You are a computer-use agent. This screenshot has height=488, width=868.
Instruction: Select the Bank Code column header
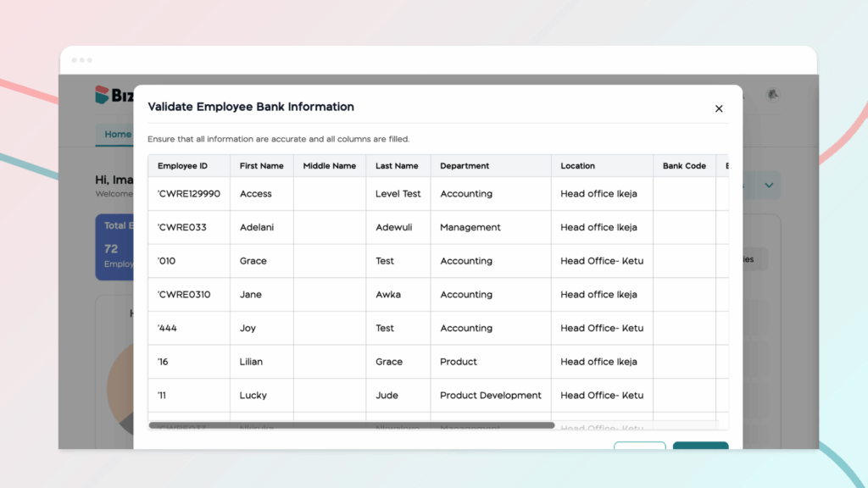684,166
